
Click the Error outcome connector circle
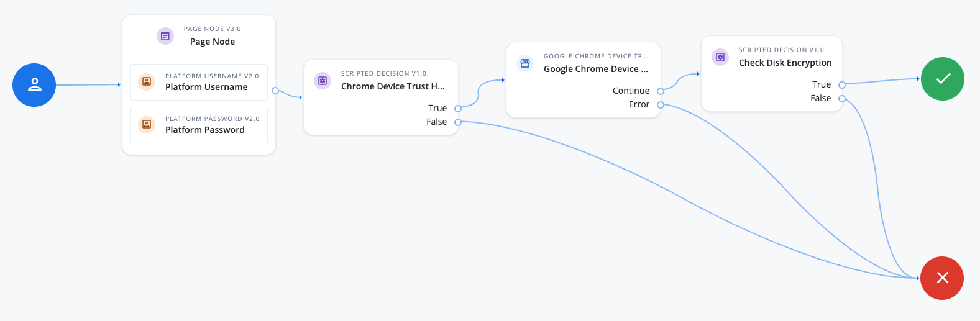(x=661, y=105)
